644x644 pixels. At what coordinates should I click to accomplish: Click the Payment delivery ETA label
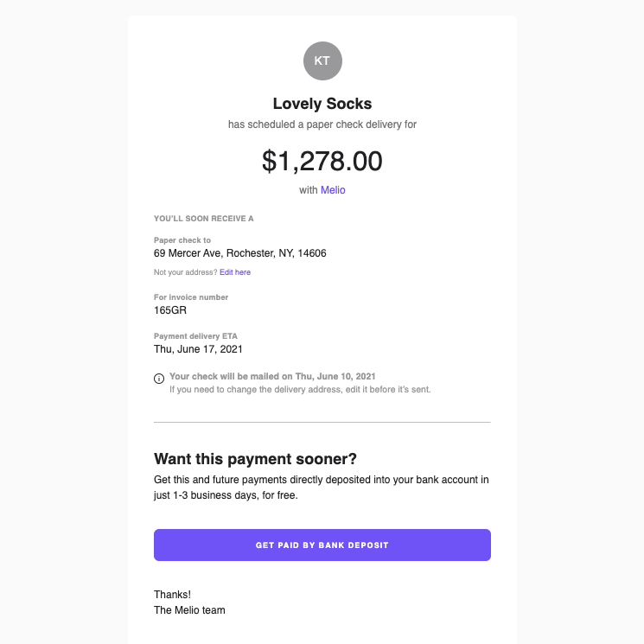(195, 336)
